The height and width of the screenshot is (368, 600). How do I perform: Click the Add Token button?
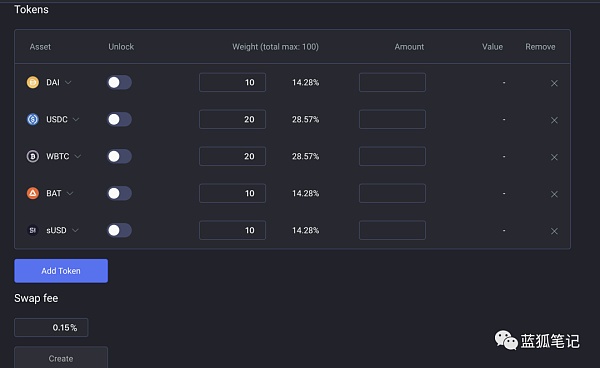(x=61, y=271)
